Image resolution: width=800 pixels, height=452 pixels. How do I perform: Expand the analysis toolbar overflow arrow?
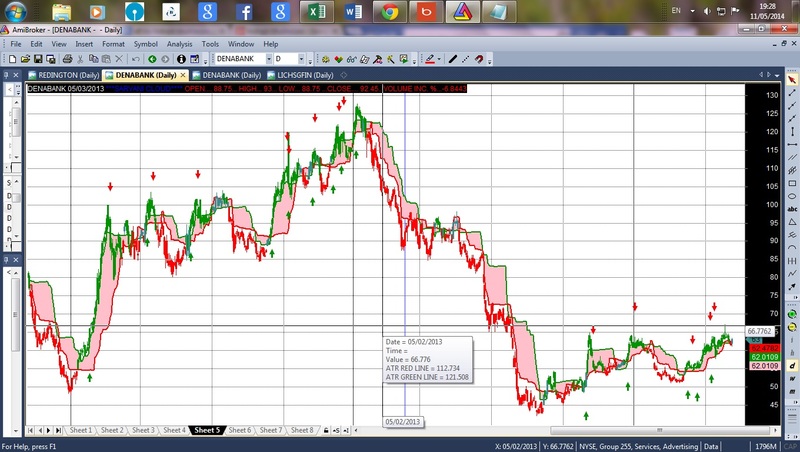click(414, 61)
